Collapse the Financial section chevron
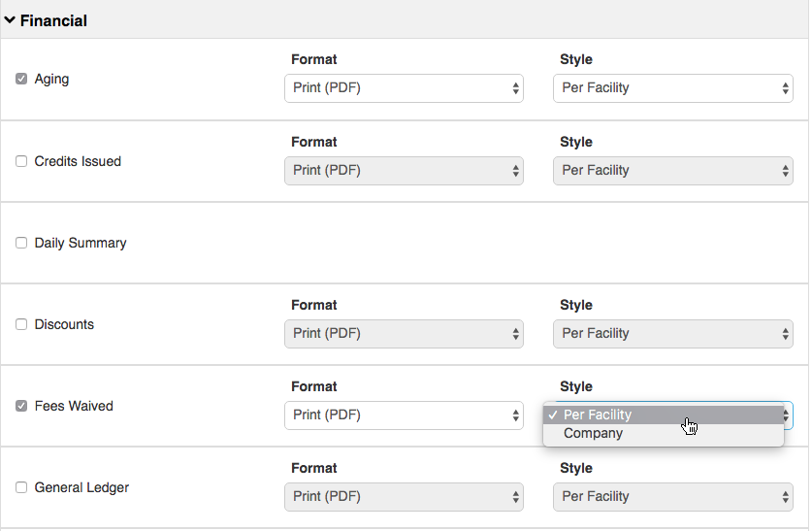The image size is (812, 531). tap(10, 20)
